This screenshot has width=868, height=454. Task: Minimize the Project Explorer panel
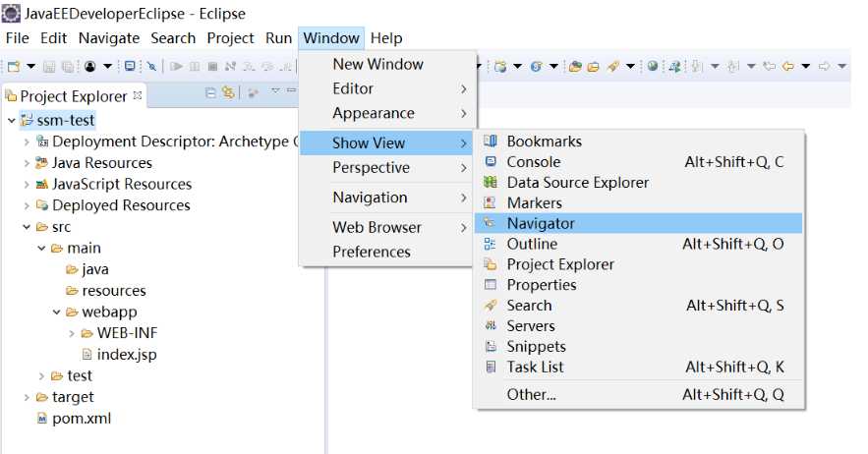pyautogui.click(x=292, y=90)
